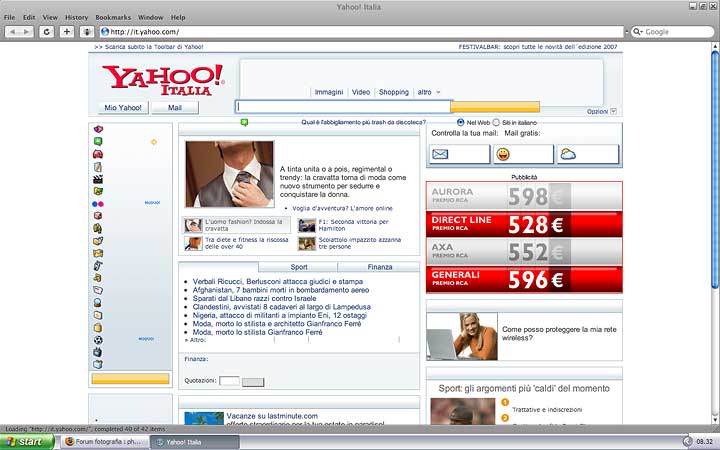Image resolution: width=720 pixels, height=450 pixels.
Task: Open F1: Seconda vittoria per Hamilton link
Action: click(354, 225)
